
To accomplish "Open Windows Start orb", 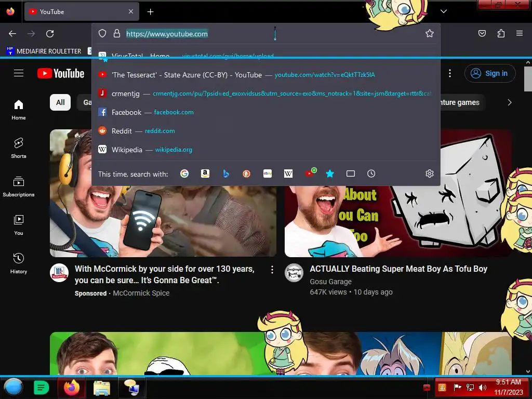I will (14, 387).
